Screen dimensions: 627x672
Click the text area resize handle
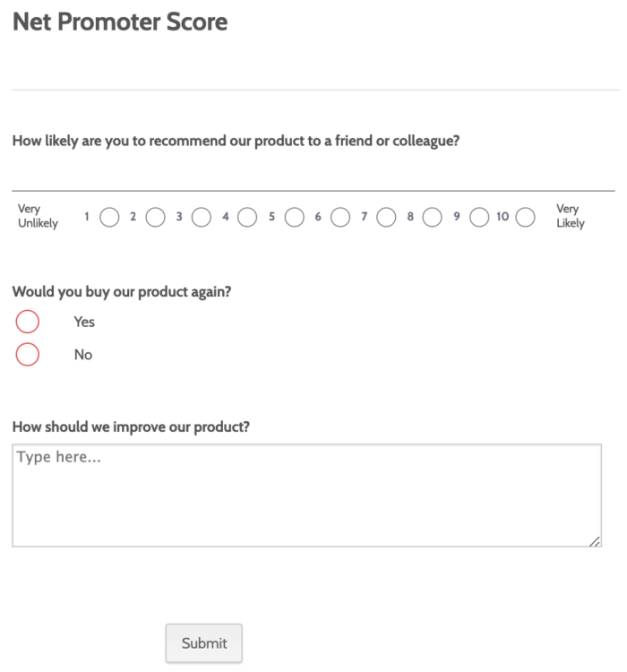tap(595, 540)
